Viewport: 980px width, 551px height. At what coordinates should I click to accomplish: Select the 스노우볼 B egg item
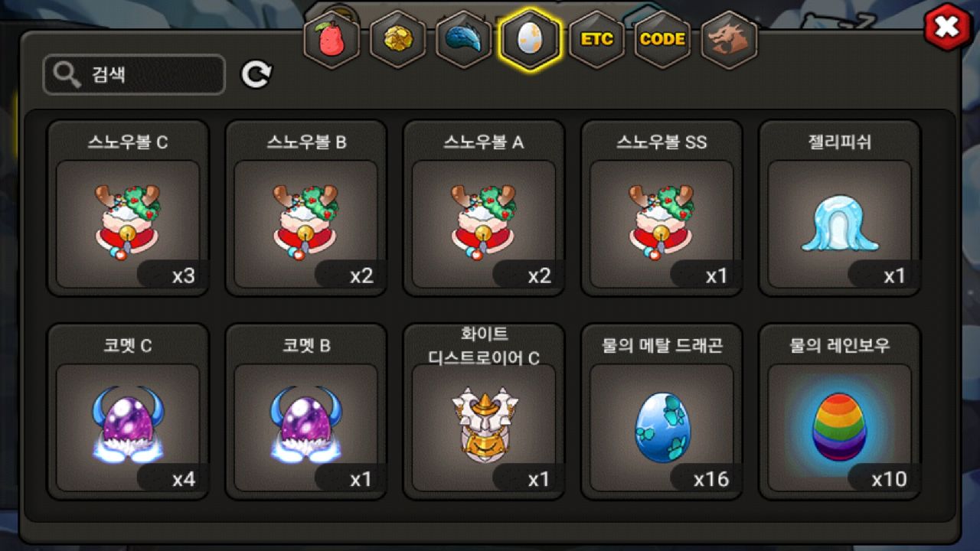(x=305, y=208)
